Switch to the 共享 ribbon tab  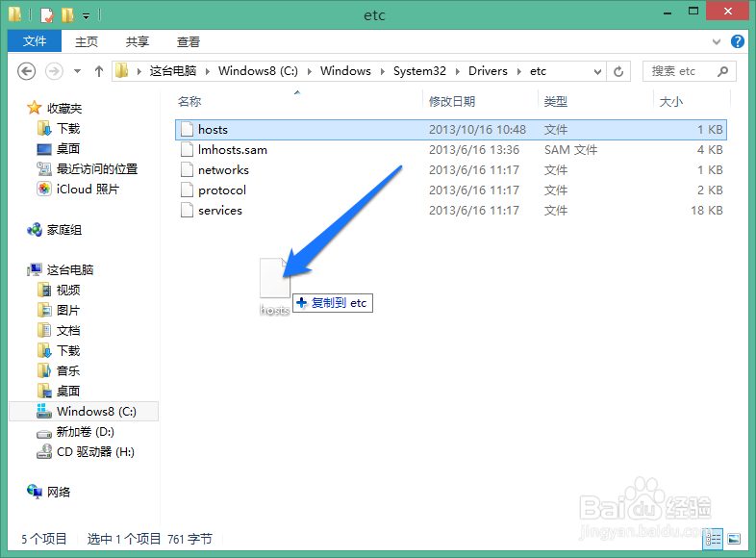pyautogui.click(x=138, y=42)
